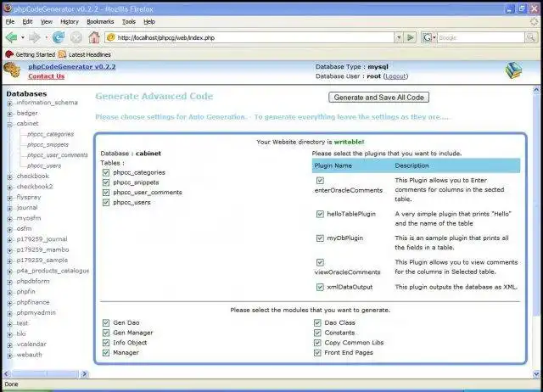Uncheck the Gen Dao module
Viewport: 543px width, 392px height.
(x=106, y=322)
